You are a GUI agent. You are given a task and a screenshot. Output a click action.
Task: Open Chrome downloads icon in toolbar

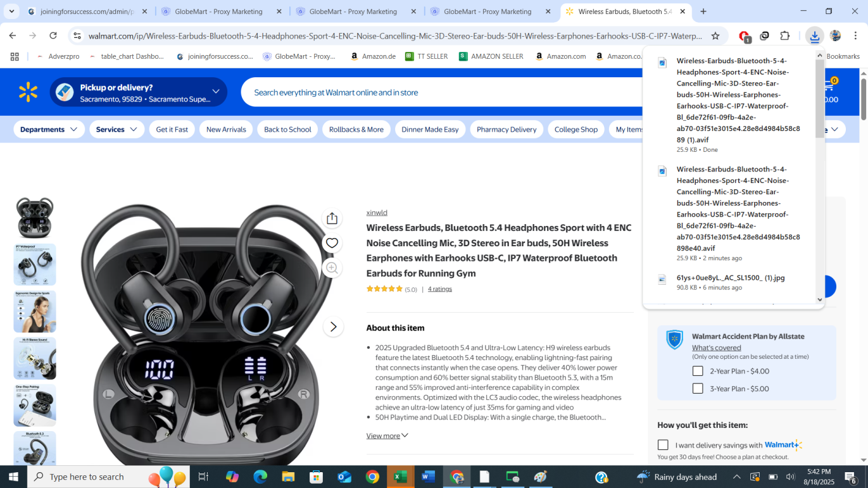click(814, 36)
